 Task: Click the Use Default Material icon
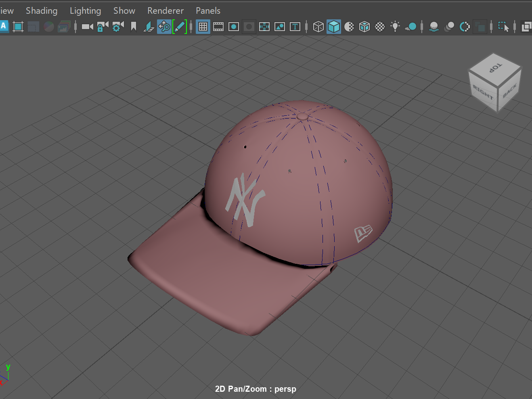[349, 27]
